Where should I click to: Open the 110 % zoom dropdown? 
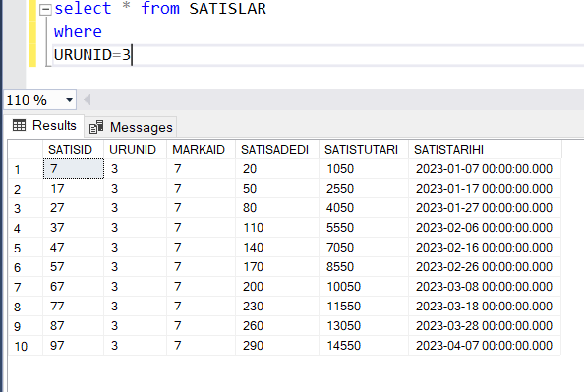click(69, 100)
